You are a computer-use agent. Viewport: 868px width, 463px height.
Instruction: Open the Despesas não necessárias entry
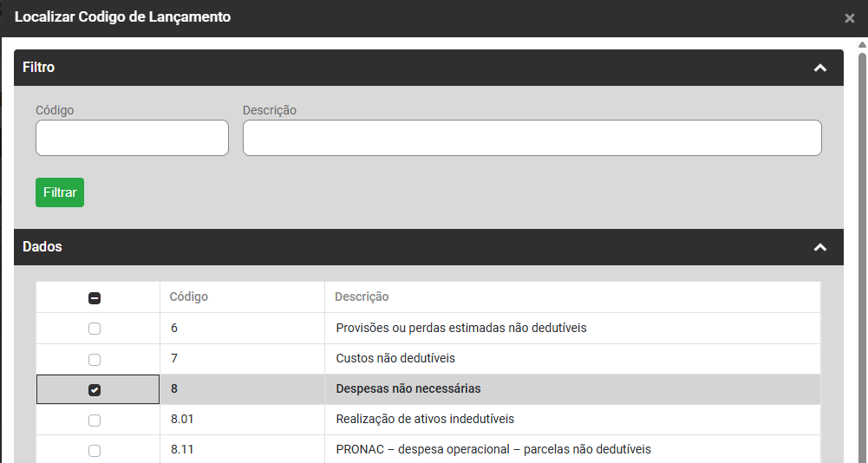[x=408, y=388]
